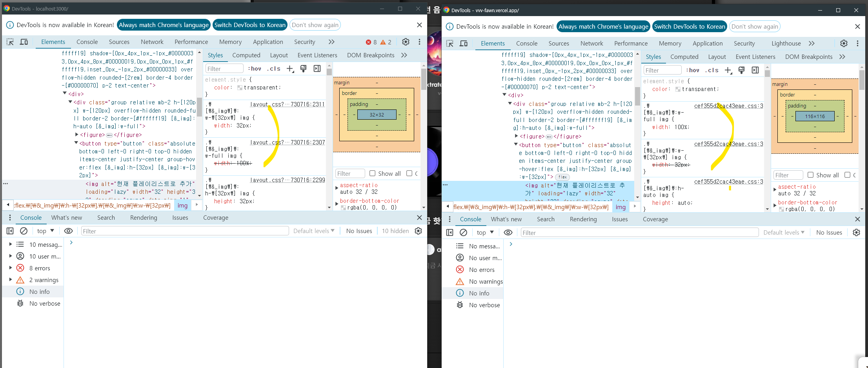The width and height of the screenshot is (868, 368).
Task: Open console settings gear in localhost drawer
Action: coord(419,231)
